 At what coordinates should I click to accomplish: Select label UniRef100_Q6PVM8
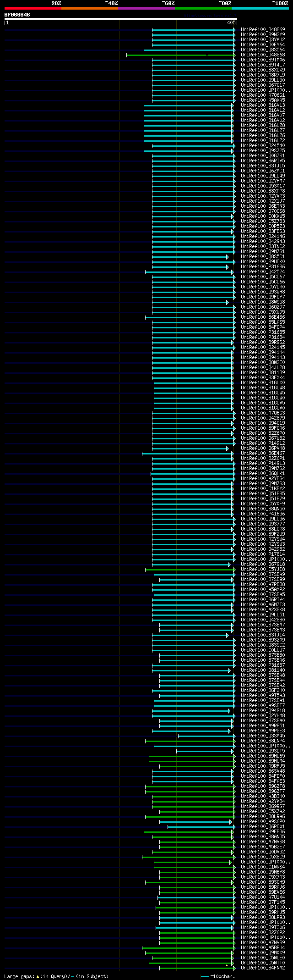263,448
